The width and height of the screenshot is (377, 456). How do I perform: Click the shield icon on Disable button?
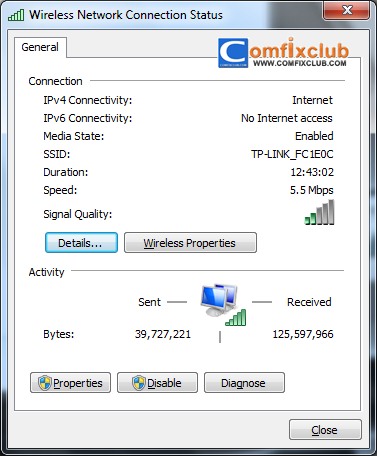139,383
